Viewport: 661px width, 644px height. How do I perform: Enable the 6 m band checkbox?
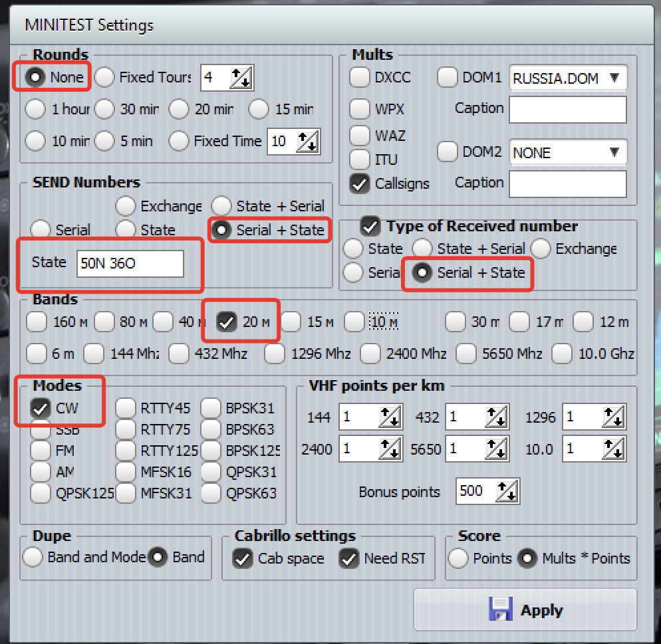(37, 354)
